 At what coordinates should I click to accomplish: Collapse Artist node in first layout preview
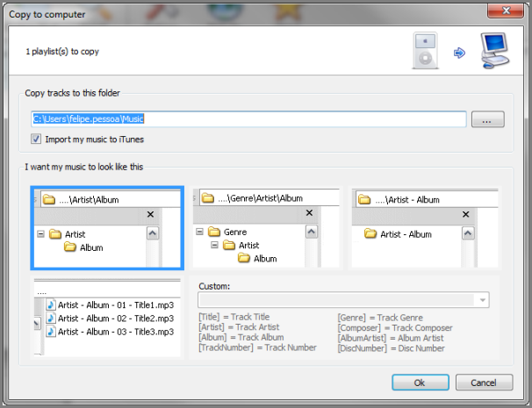coord(41,234)
